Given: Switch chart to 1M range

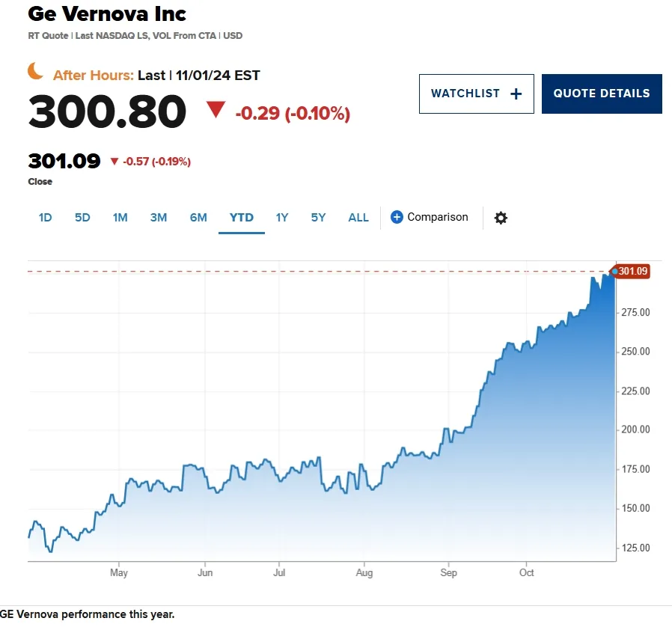Looking at the screenshot, I should [120, 218].
